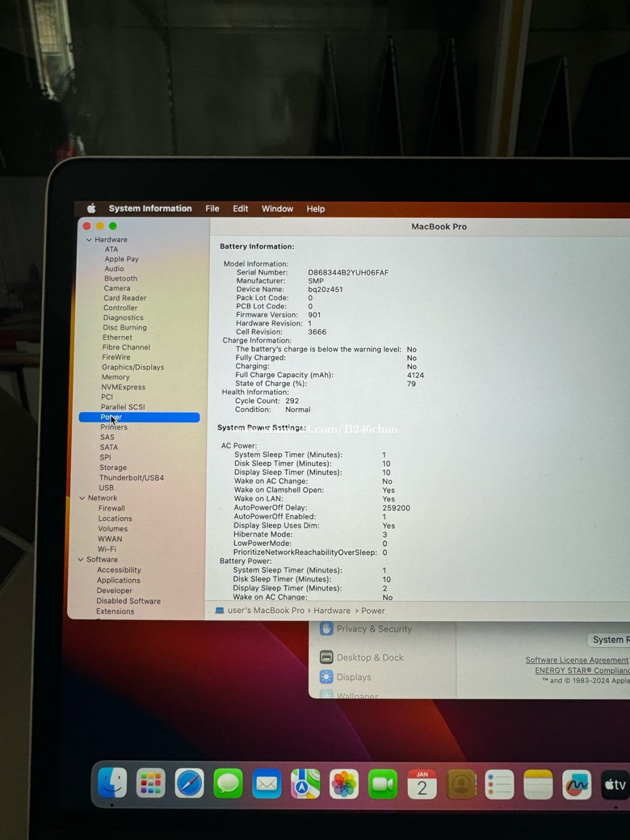The width and height of the screenshot is (630, 840).
Task: Open ENERGY STAR Compliance link
Action: coord(581,670)
